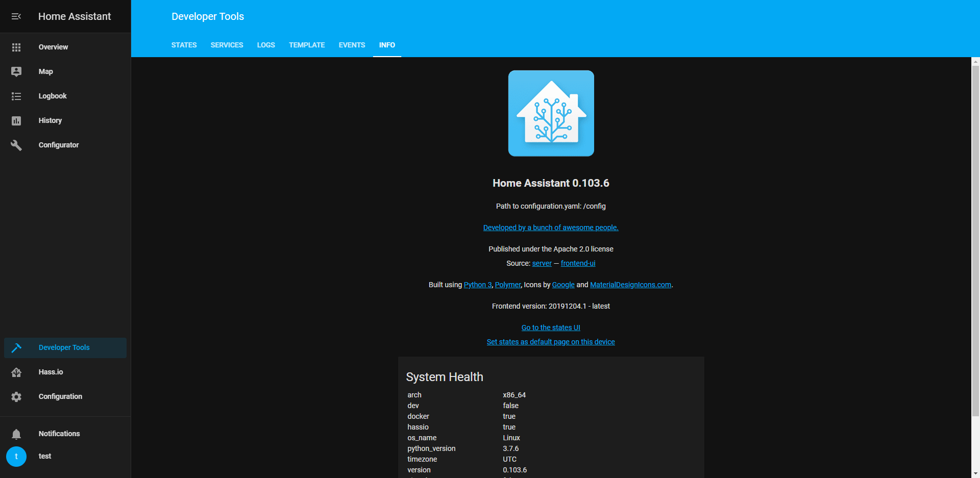This screenshot has width=980, height=478.
Task: Click the page scrollbar down arrow
Action: coord(975,474)
